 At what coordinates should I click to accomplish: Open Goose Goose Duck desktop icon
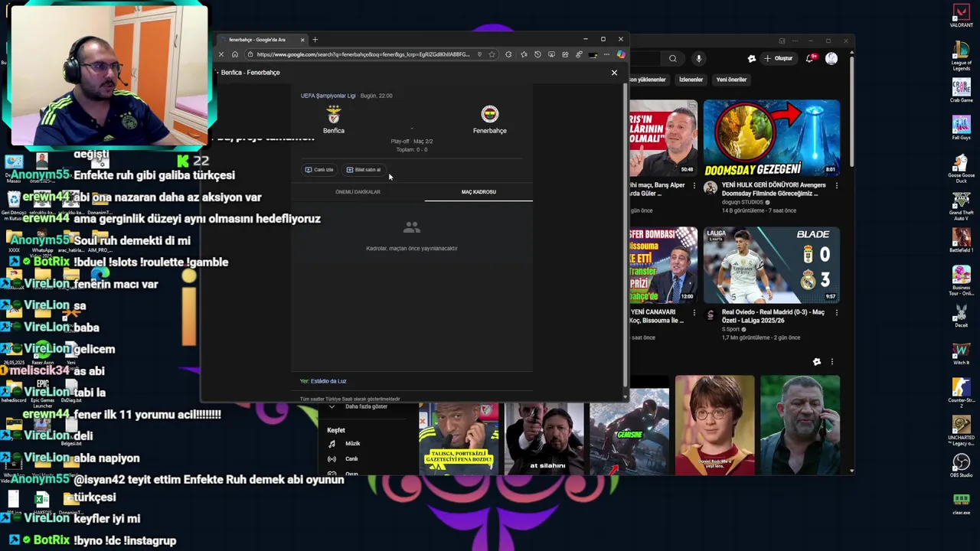[x=961, y=168]
